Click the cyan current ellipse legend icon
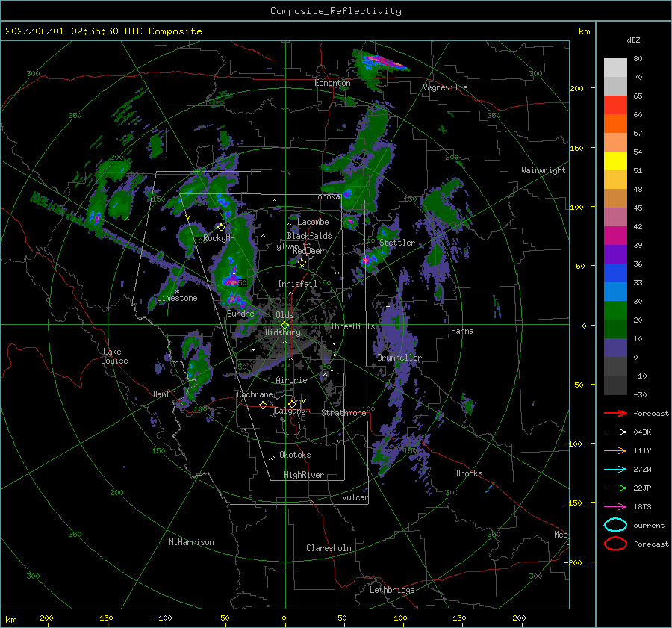Viewport: 672px width, 628px height. [x=615, y=525]
